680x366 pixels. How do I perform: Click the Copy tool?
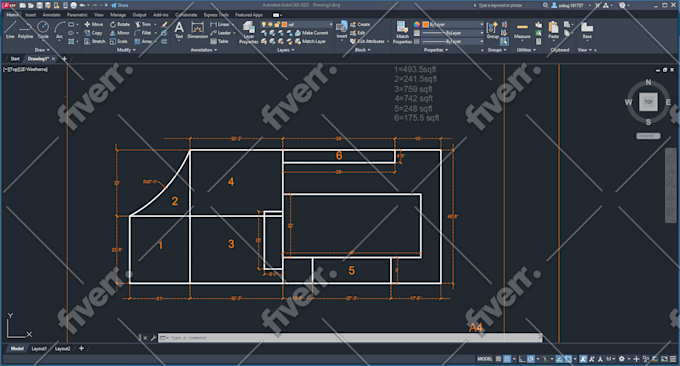pyautogui.click(x=93, y=33)
